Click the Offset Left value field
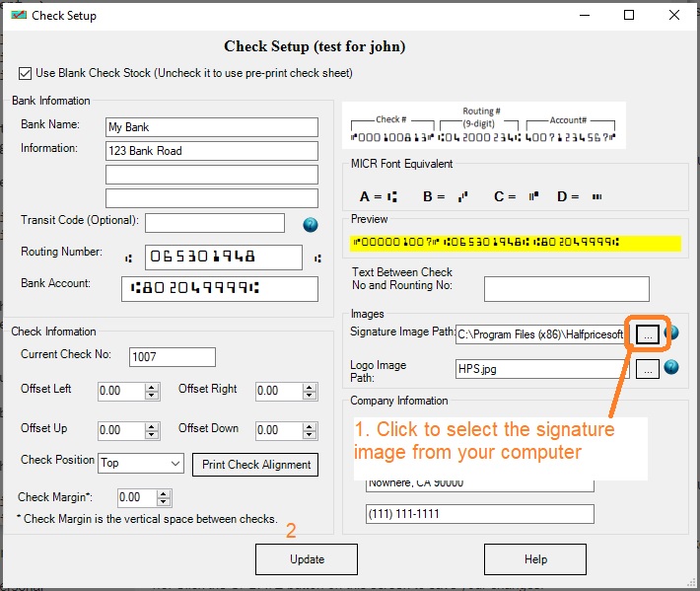 click(x=121, y=392)
